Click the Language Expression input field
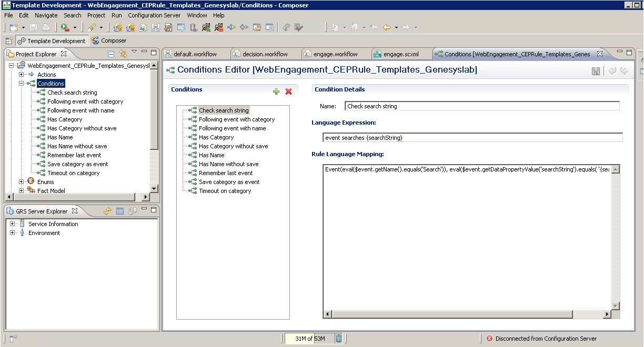 [x=472, y=138]
